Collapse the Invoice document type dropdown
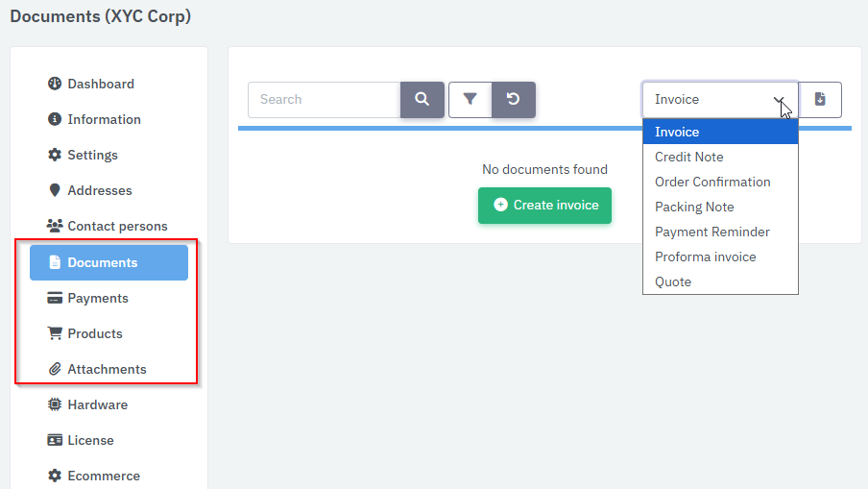868x489 pixels. (719, 99)
